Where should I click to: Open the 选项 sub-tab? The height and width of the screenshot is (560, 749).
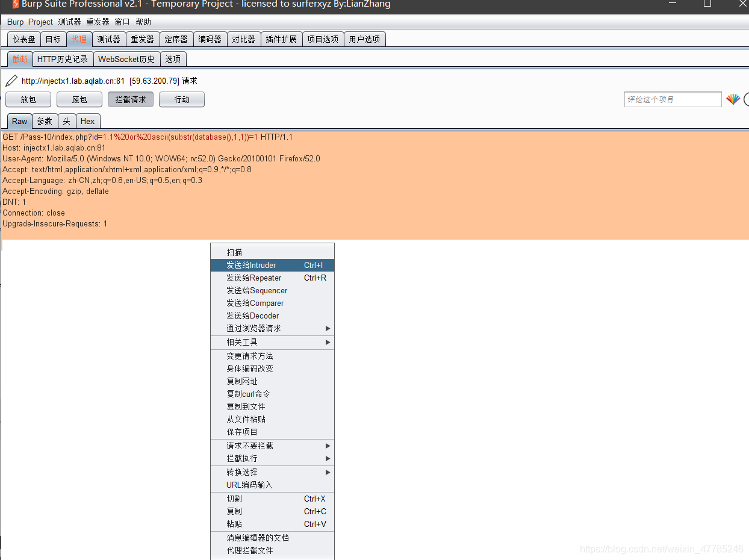tap(173, 59)
